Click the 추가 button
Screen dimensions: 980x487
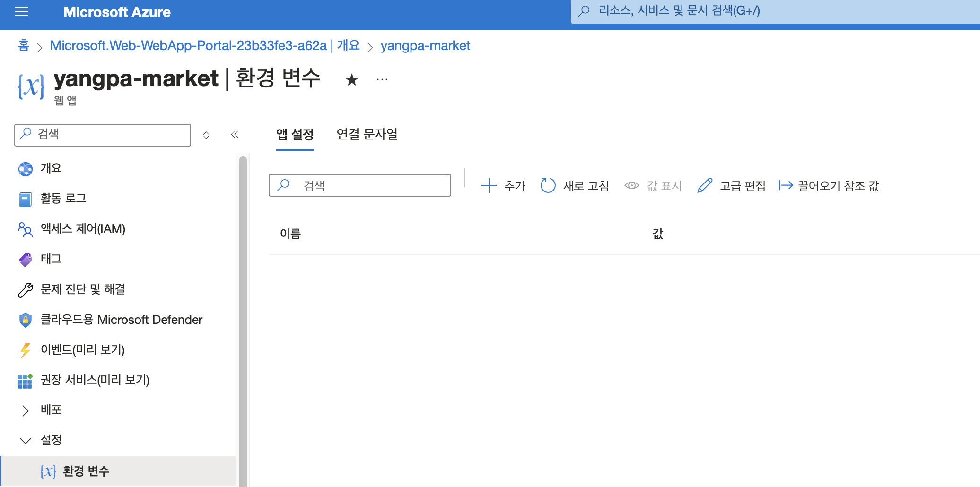[x=503, y=186]
